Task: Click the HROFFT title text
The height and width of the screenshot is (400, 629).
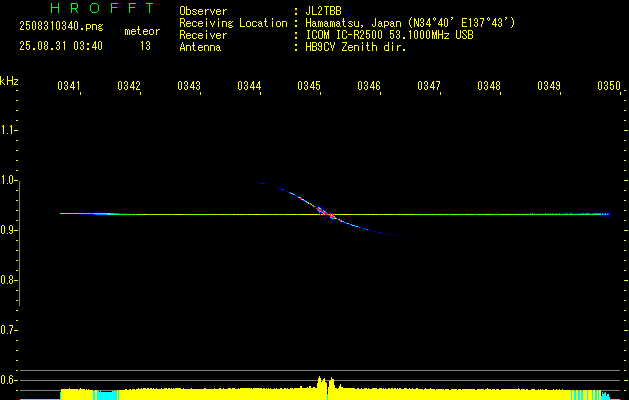Action: pos(103,8)
